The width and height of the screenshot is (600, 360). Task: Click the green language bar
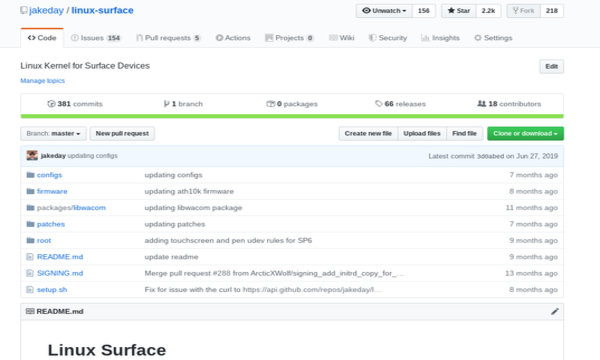click(292, 116)
